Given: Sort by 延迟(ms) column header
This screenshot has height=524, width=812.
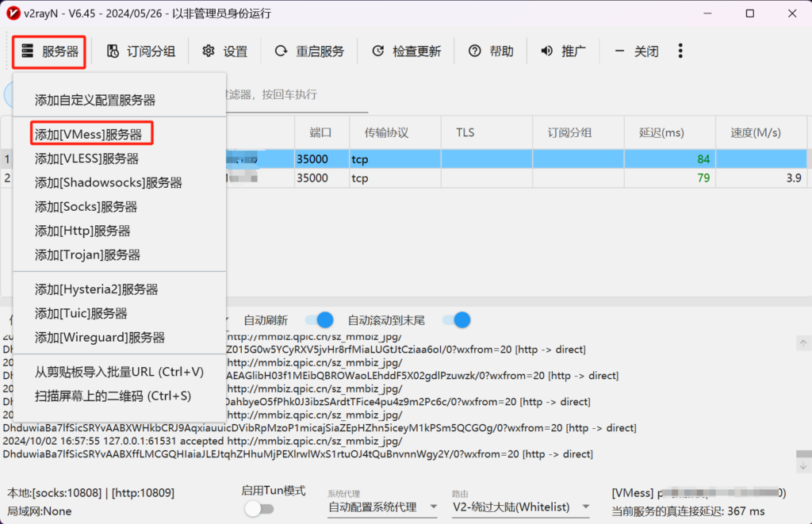Looking at the screenshot, I should (x=662, y=132).
